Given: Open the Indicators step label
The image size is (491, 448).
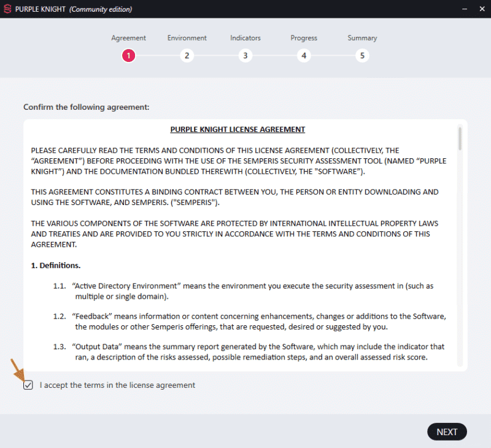Looking at the screenshot, I should point(245,38).
